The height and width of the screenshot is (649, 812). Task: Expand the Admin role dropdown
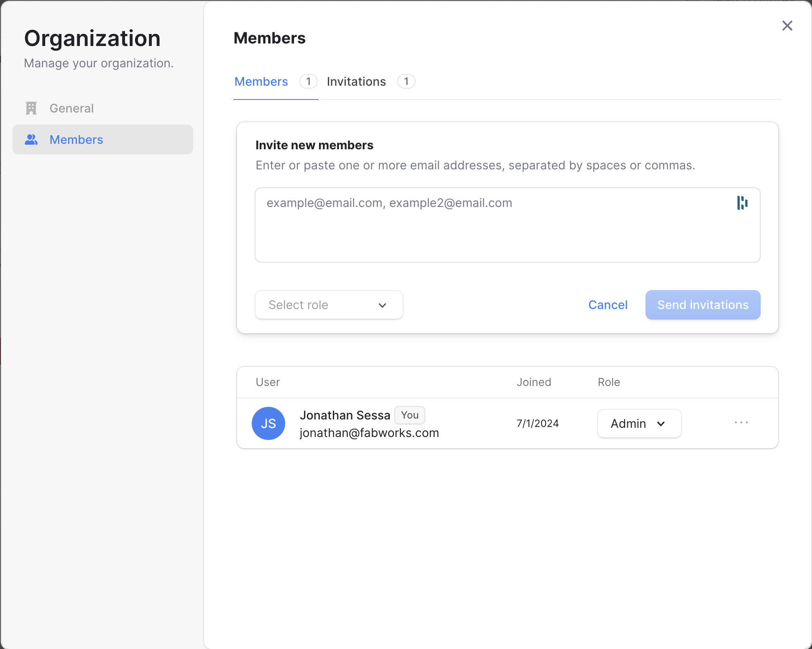point(639,424)
